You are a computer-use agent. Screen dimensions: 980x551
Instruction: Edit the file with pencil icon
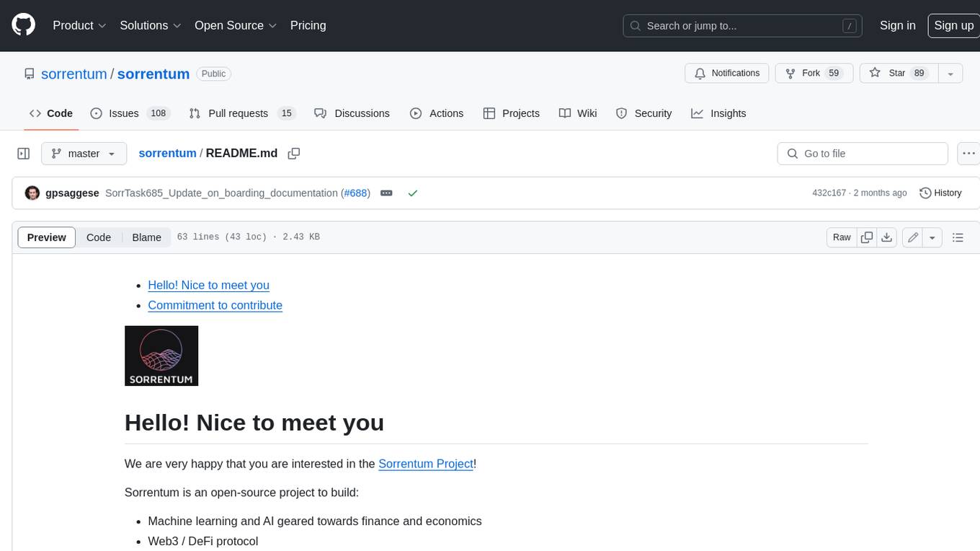(913, 237)
